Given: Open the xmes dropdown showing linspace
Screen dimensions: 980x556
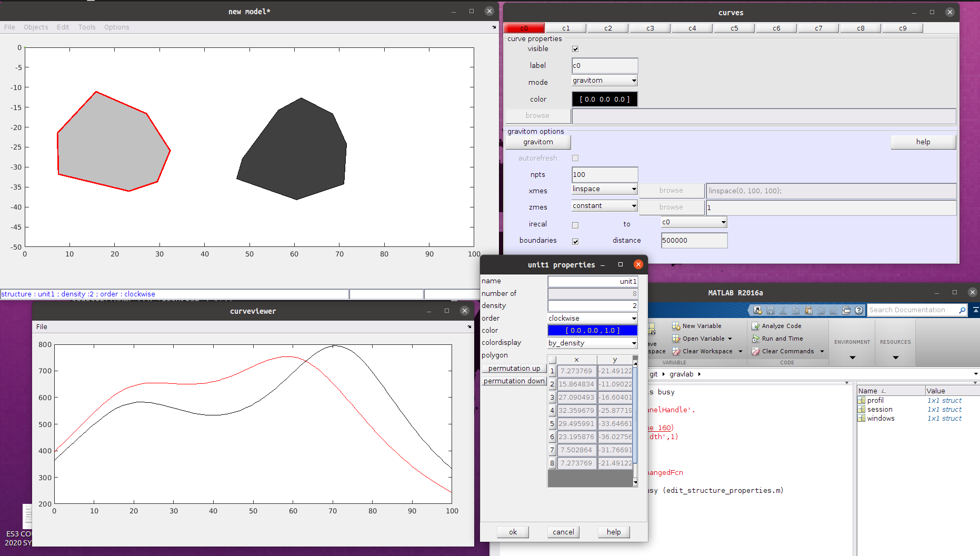Looking at the screenshot, I should tap(605, 189).
